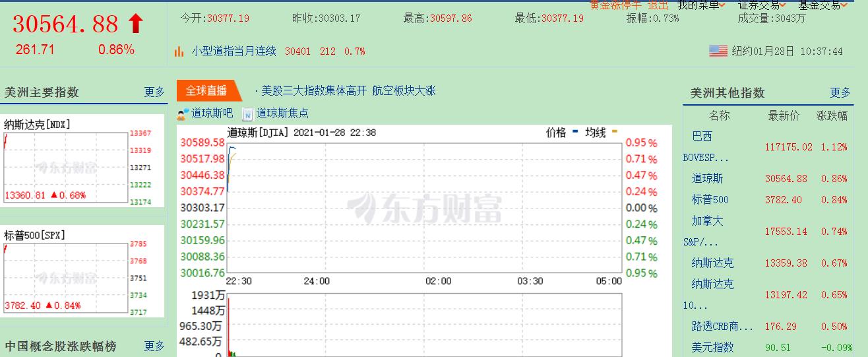Open 小型道指当月连续 futures link
868x357 pixels.
[x=233, y=51]
